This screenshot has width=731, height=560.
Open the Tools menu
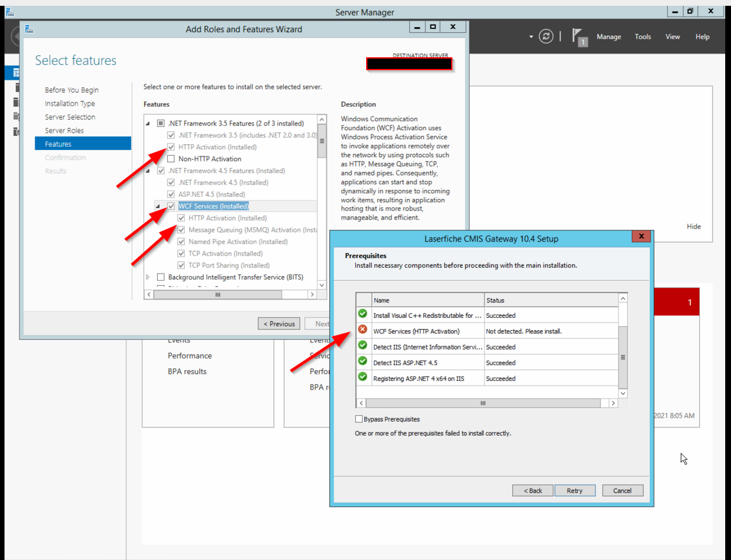(642, 37)
